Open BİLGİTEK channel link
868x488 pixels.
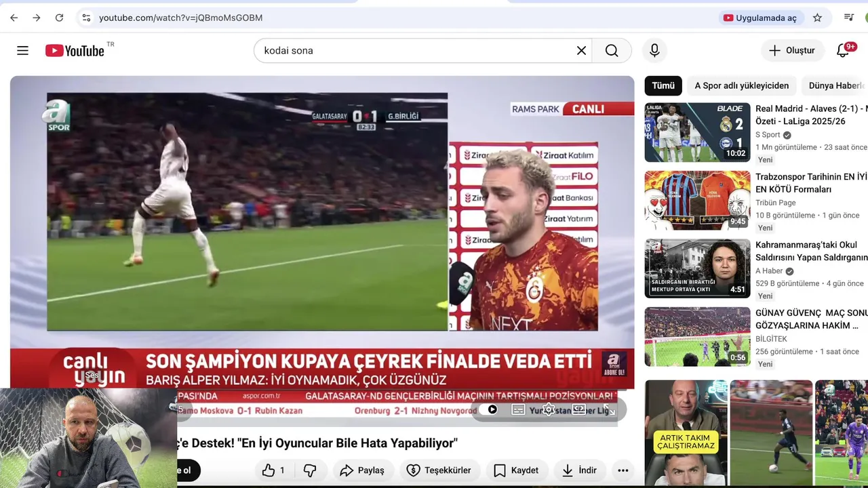[x=771, y=339]
